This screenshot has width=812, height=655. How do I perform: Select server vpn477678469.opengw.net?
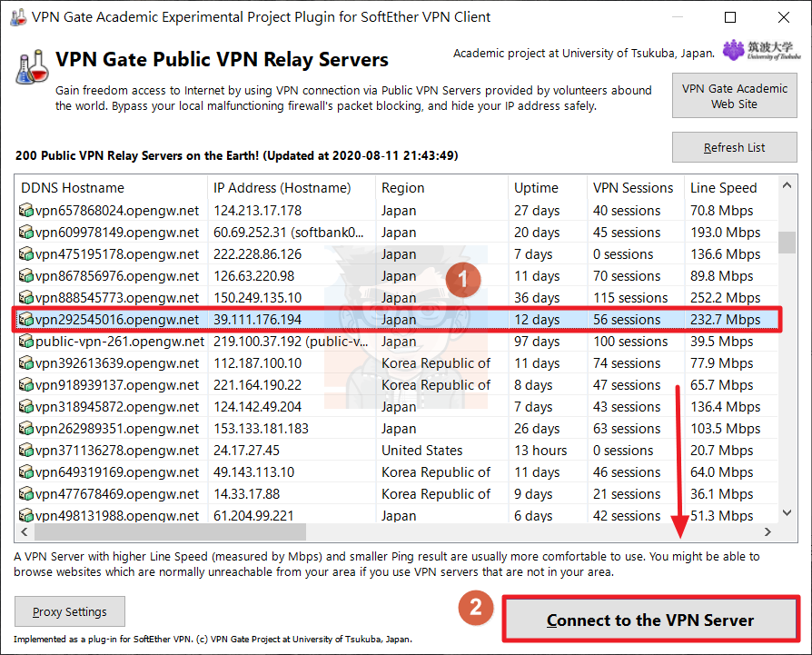tap(396, 494)
